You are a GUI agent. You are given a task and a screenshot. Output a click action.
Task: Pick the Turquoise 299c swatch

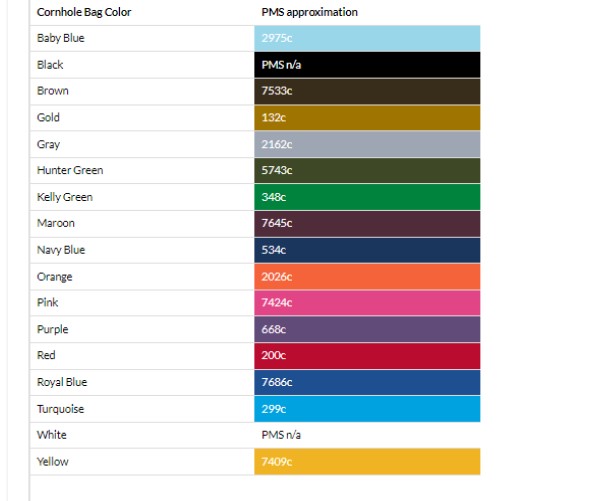(367, 409)
